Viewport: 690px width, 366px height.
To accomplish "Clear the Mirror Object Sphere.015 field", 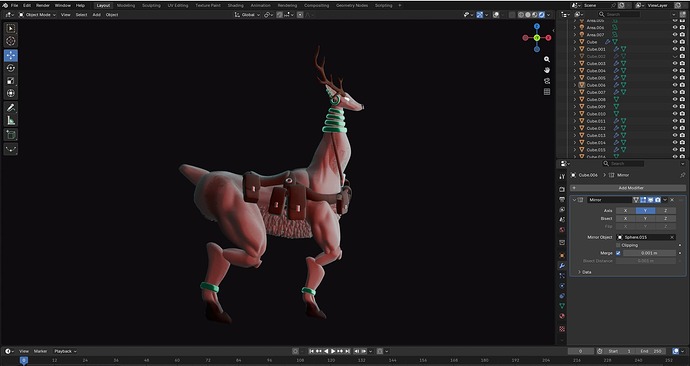I will coord(672,237).
